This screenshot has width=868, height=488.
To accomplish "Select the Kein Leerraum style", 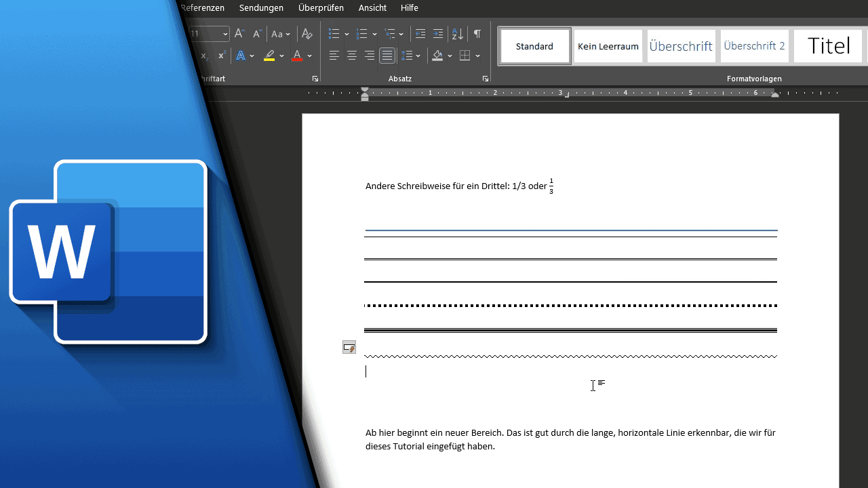I will 608,46.
